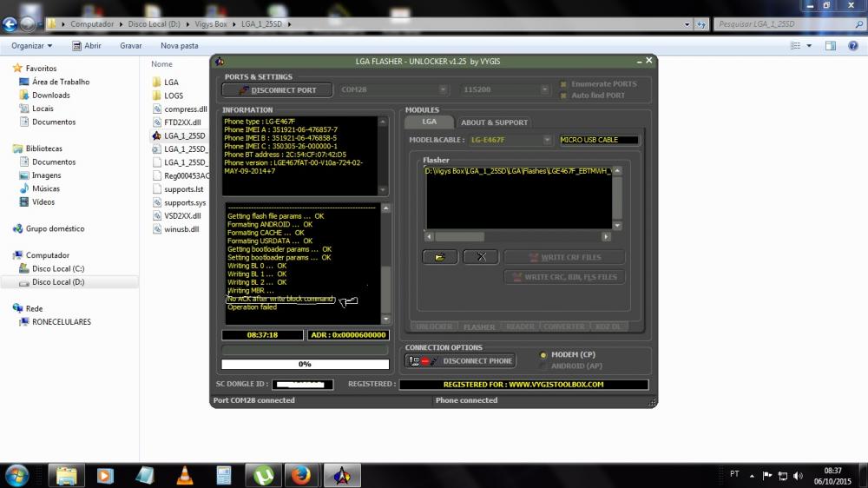Click network tray icon
The image size is (868, 488).
[783, 476]
